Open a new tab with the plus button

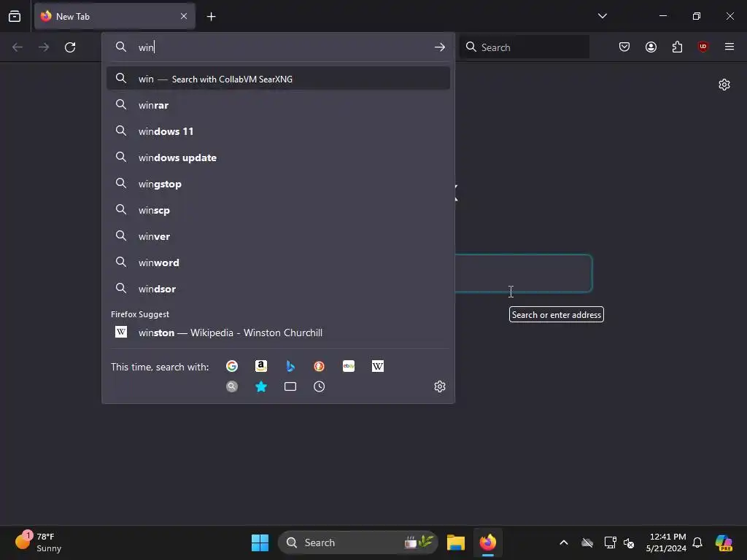(x=211, y=17)
